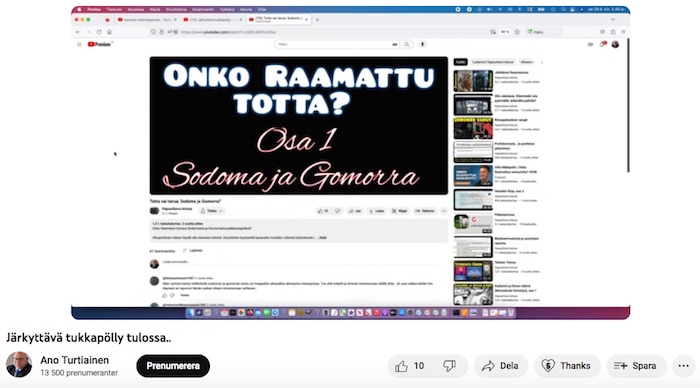Reload the page in Firefox
This screenshot has width=700, height=388.
[99, 32]
